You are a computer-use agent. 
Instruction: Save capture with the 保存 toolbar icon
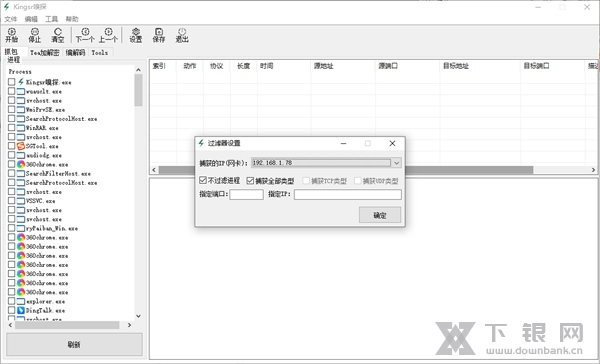(159, 35)
